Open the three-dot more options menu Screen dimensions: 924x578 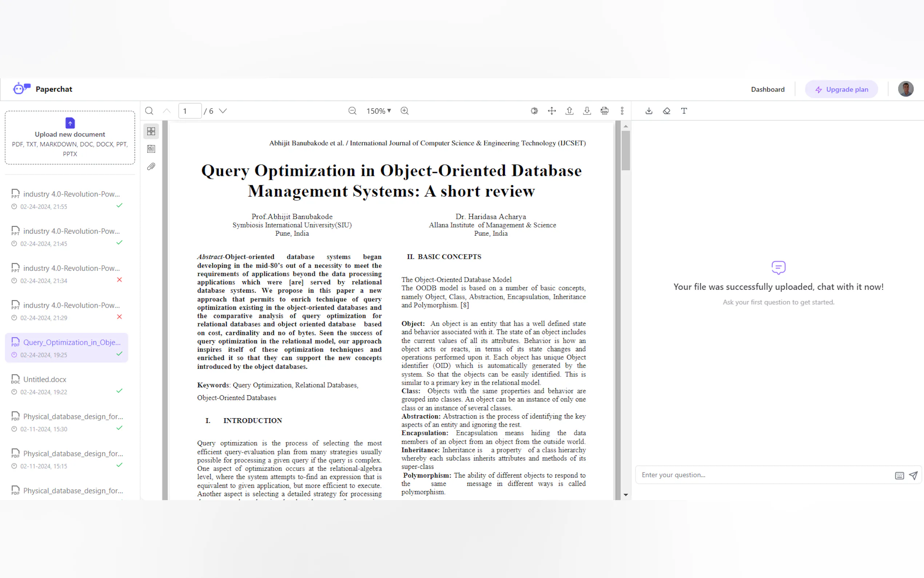(622, 111)
